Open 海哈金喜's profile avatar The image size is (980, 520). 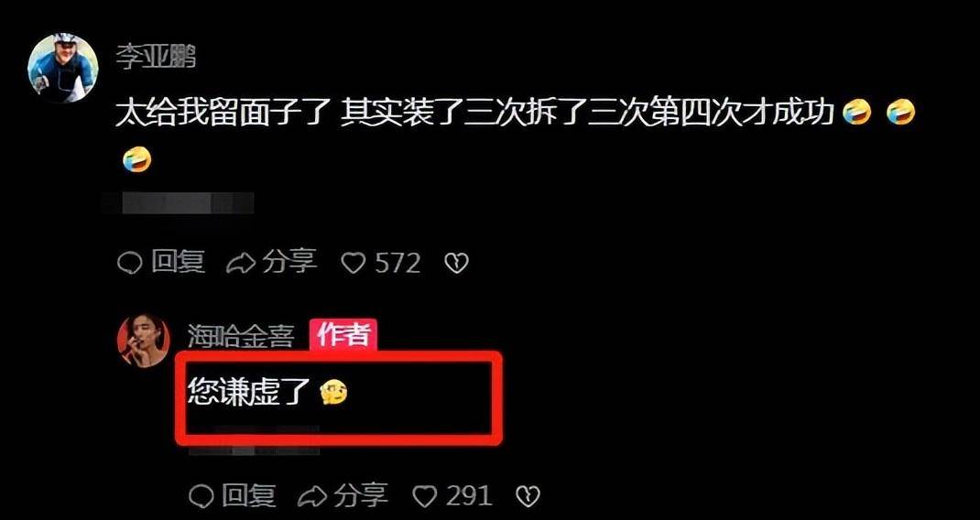click(143, 341)
